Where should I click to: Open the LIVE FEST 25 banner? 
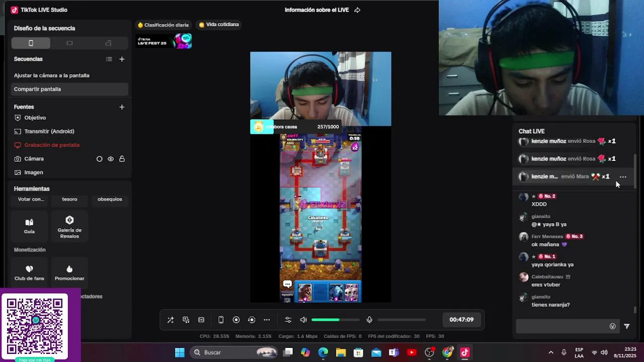click(x=164, y=41)
